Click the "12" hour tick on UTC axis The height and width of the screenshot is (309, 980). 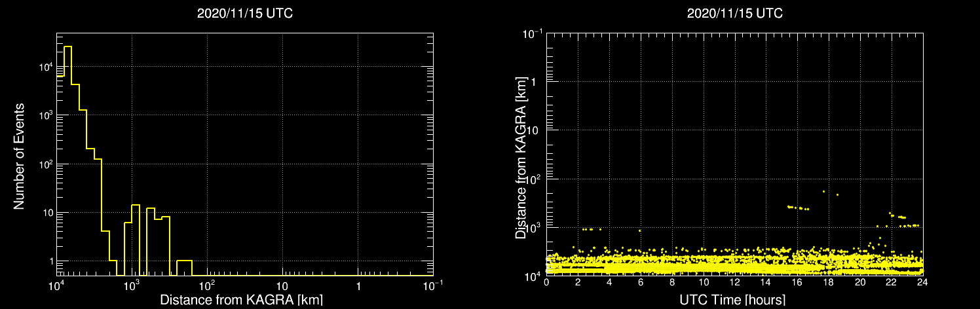coord(735,283)
